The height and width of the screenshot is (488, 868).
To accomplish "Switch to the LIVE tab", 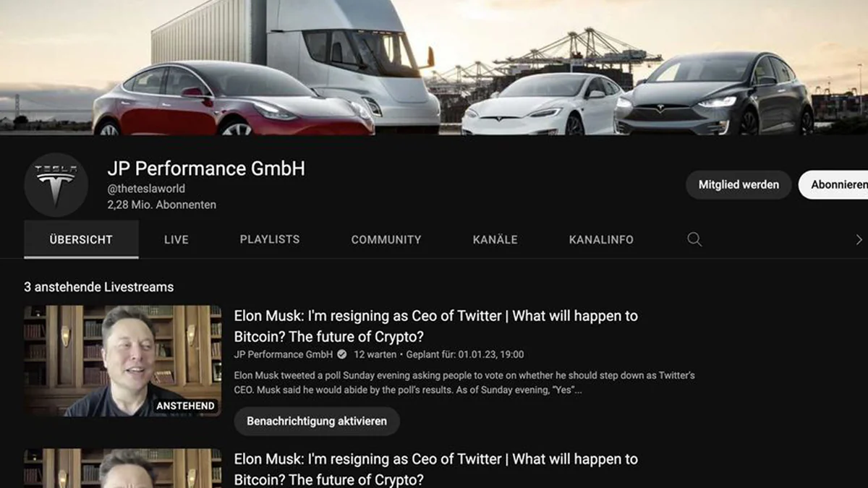I will point(176,239).
